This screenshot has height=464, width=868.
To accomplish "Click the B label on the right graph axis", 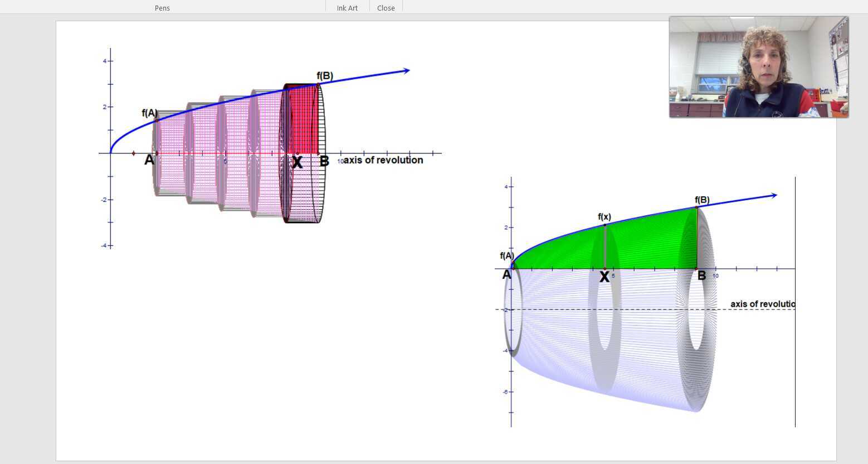I will (x=701, y=275).
